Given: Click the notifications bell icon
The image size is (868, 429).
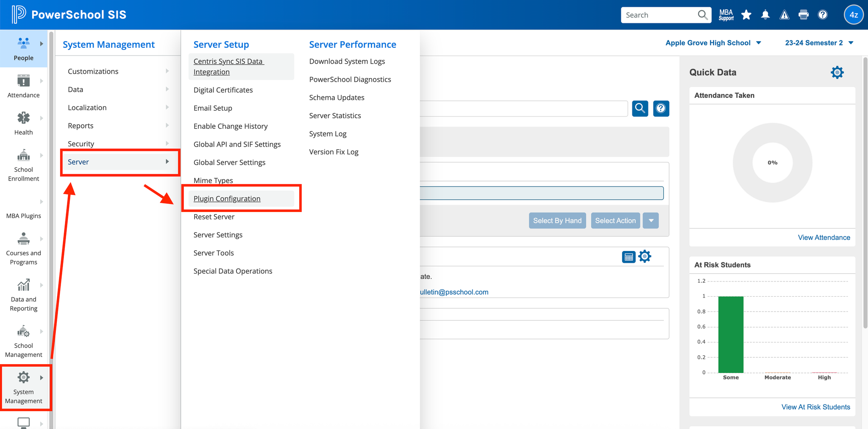Looking at the screenshot, I should coord(765,15).
